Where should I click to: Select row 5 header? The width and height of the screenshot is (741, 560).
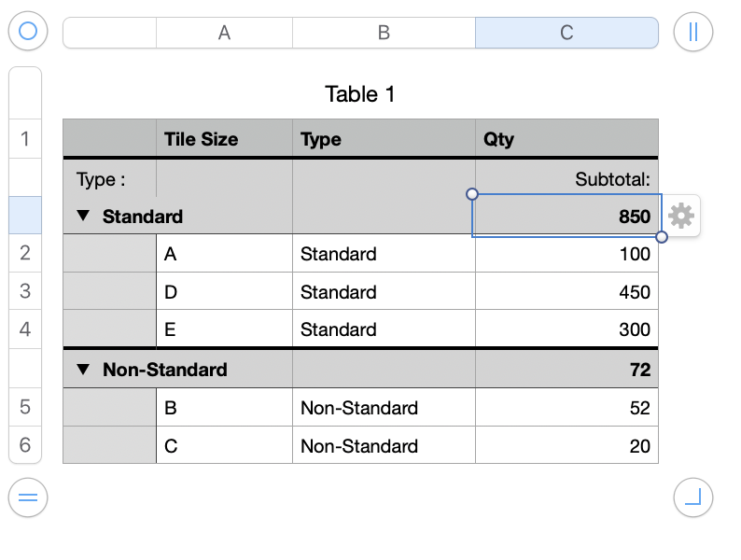[x=25, y=407]
